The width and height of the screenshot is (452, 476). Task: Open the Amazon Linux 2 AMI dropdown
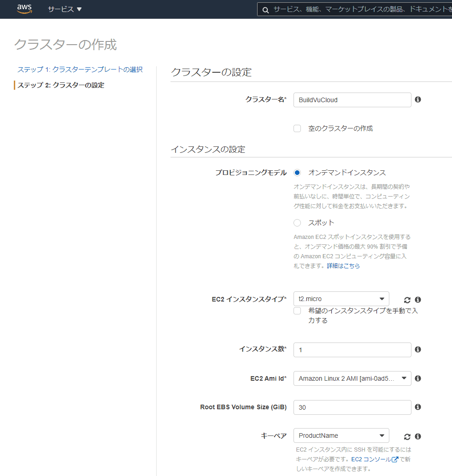click(x=352, y=378)
